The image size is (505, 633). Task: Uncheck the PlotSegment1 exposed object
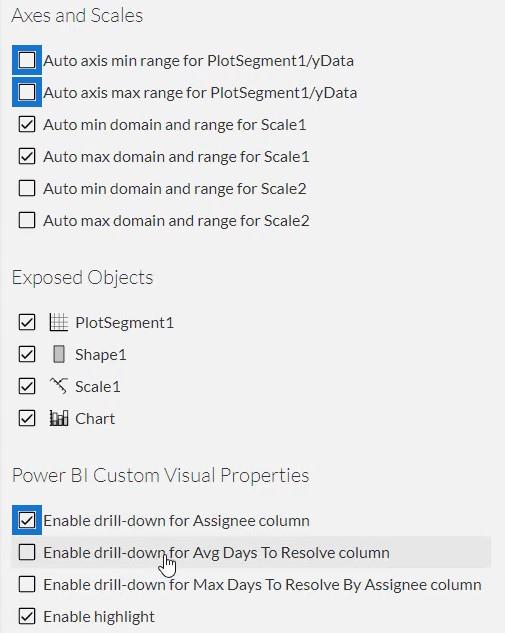click(x=27, y=322)
